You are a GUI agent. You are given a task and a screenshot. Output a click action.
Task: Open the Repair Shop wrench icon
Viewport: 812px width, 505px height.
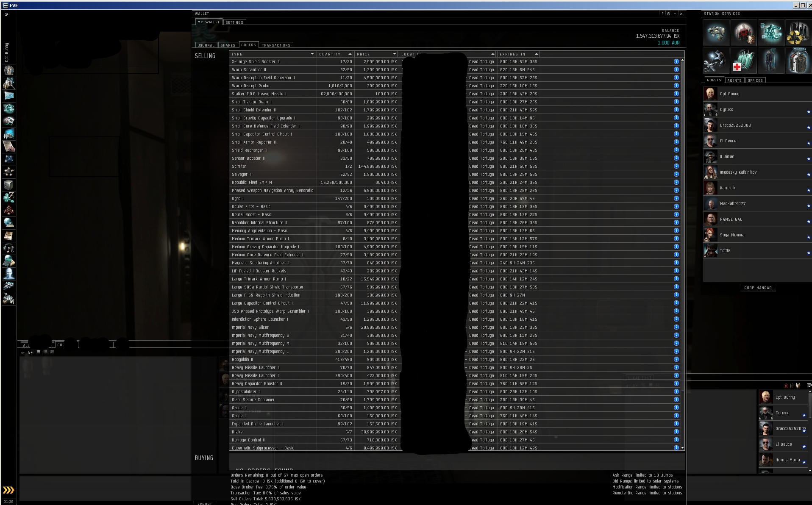[x=716, y=60]
